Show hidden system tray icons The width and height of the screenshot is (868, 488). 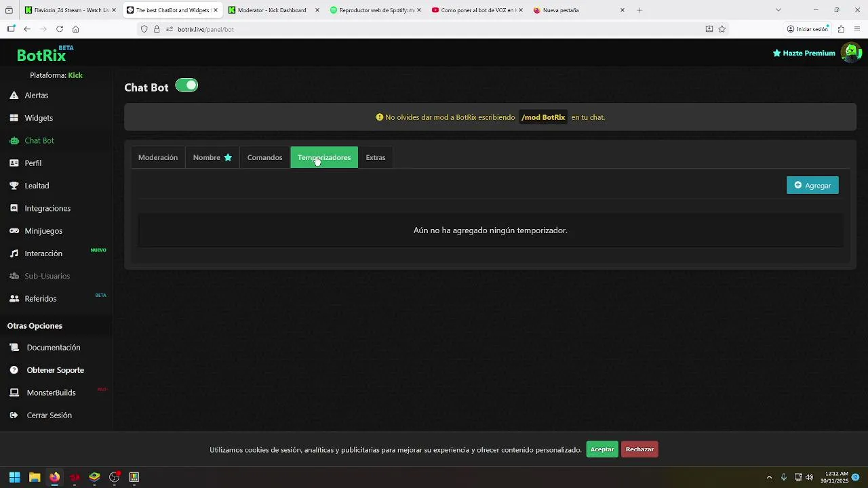(769, 477)
